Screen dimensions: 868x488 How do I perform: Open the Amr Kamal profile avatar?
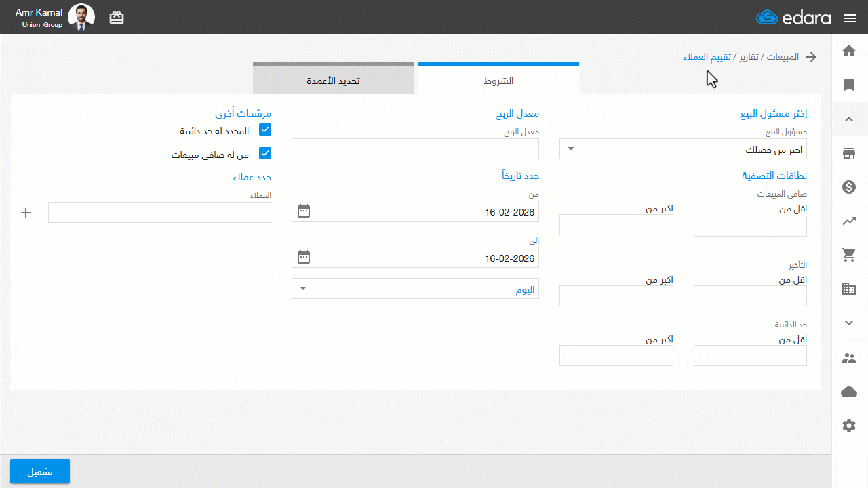(x=81, y=18)
